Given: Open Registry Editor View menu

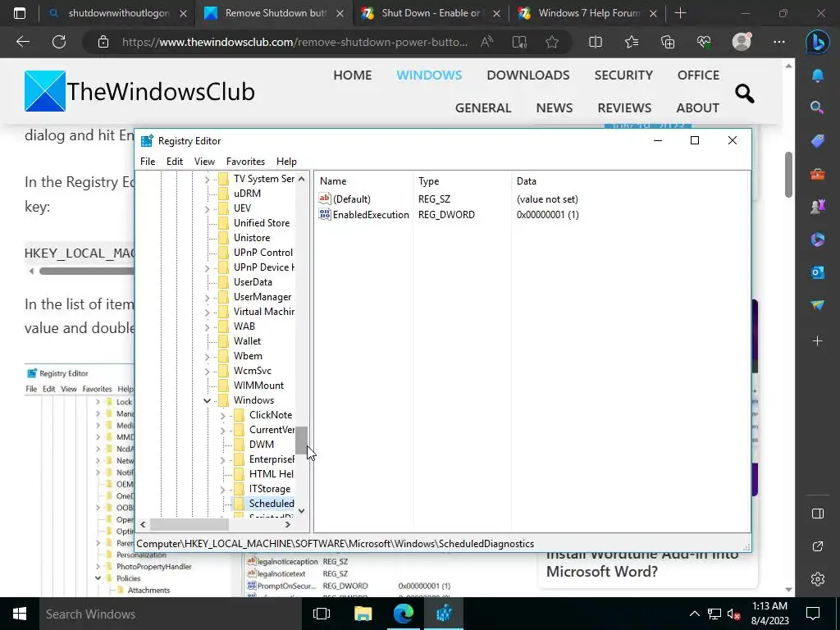Looking at the screenshot, I should coord(204,162).
